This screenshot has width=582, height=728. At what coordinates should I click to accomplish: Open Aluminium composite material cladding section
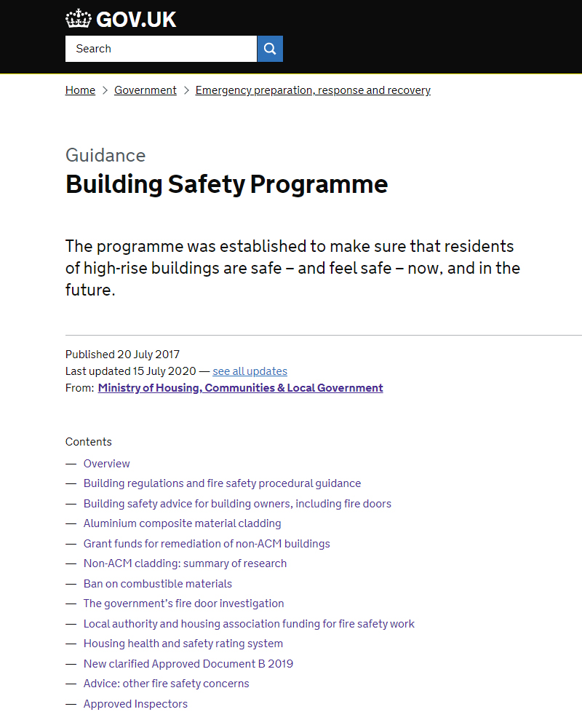pyautogui.click(x=182, y=523)
